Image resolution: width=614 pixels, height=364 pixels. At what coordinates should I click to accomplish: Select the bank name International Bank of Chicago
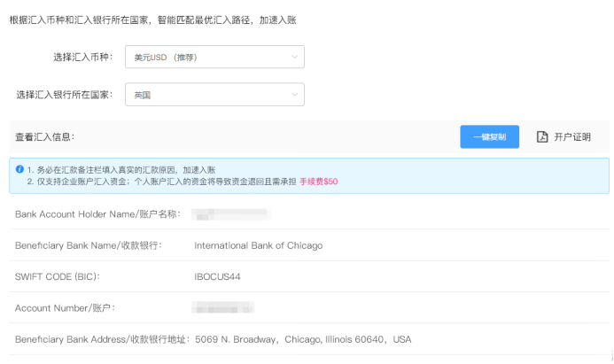pos(259,245)
